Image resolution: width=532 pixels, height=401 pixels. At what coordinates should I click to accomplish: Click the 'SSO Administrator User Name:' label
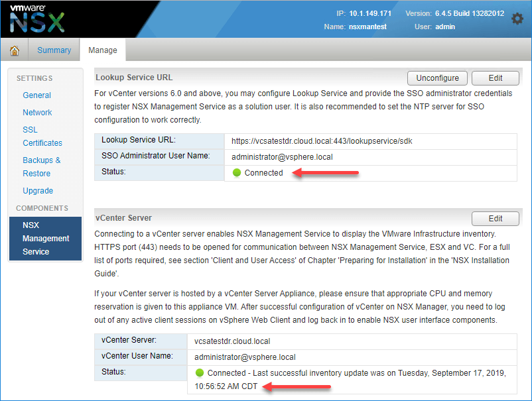point(156,156)
